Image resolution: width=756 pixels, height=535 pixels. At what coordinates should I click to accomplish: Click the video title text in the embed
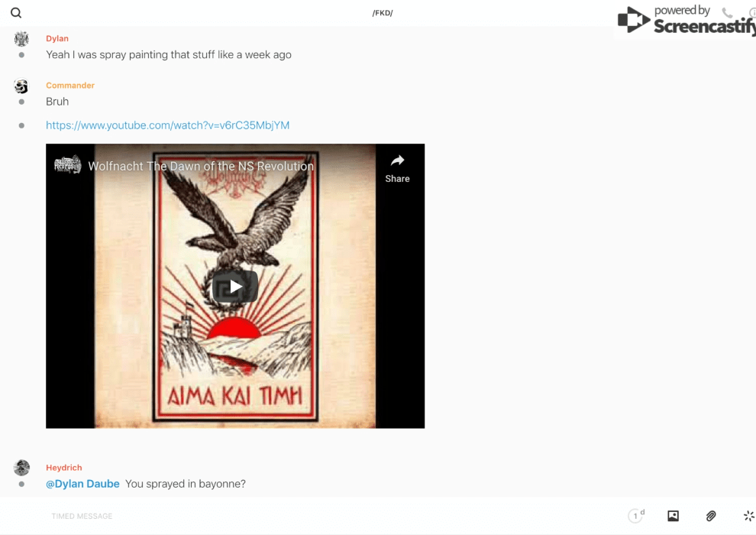pyautogui.click(x=201, y=166)
